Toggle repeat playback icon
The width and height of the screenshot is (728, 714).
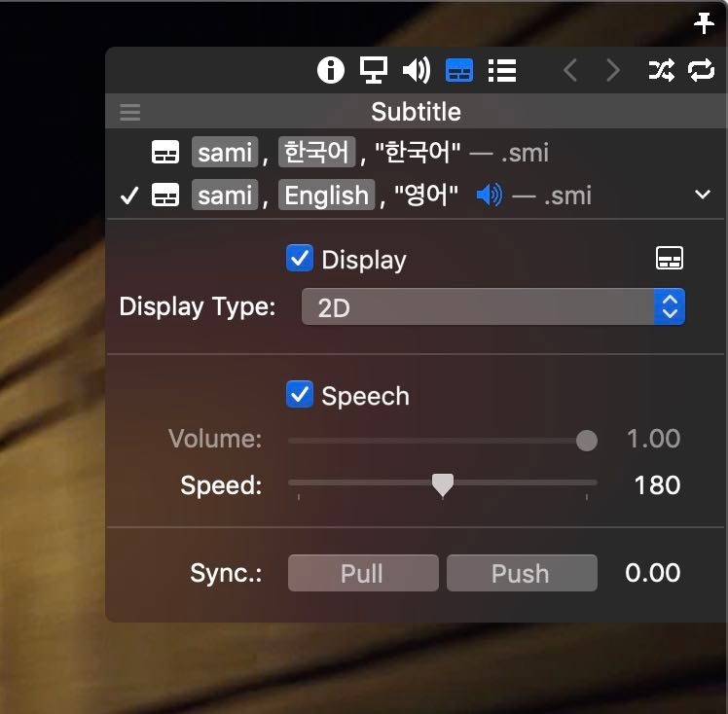coord(701,70)
